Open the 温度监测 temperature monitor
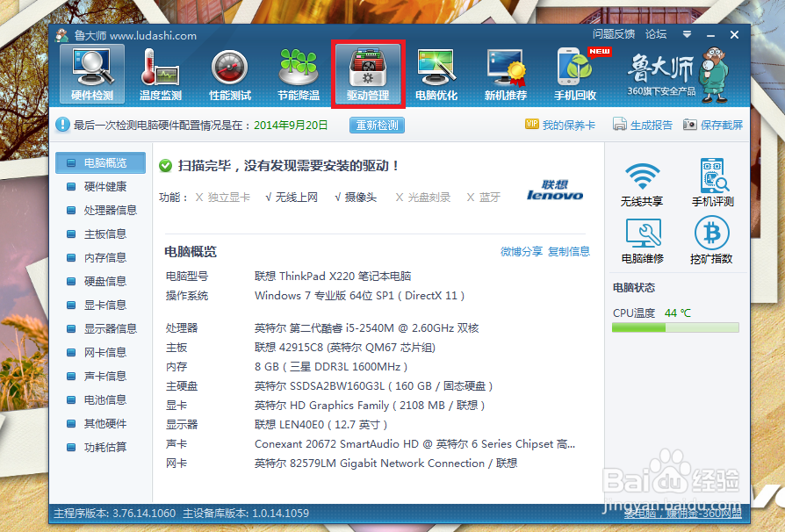The height and width of the screenshot is (532, 785). click(x=161, y=74)
